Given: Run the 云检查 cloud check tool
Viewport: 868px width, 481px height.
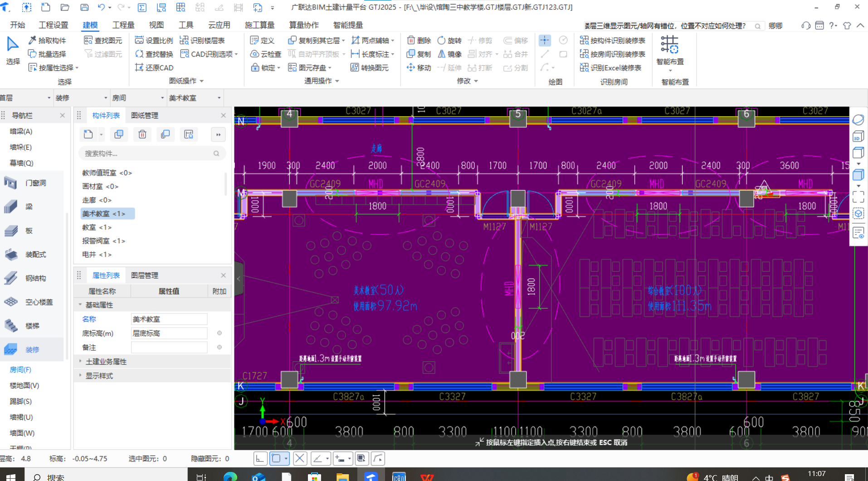Looking at the screenshot, I should pyautogui.click(x=266, y=54).
